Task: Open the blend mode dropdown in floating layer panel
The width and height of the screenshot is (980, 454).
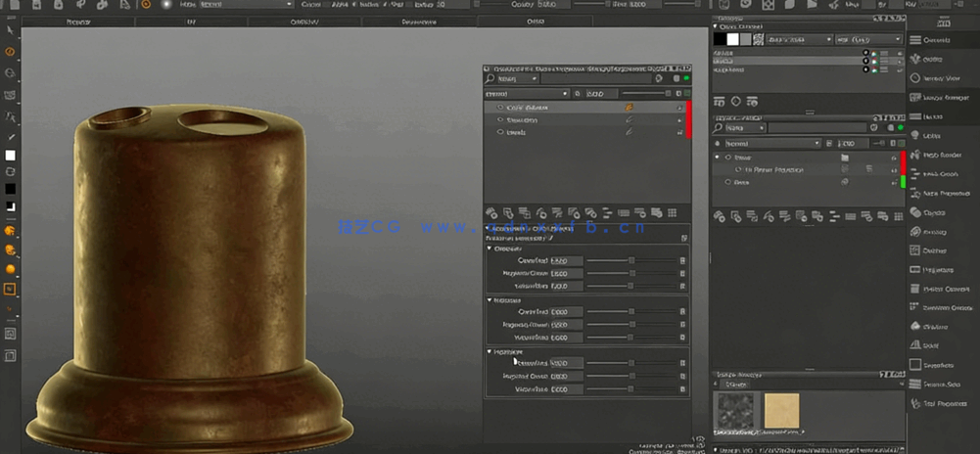Action: click(x=527, y=94)
